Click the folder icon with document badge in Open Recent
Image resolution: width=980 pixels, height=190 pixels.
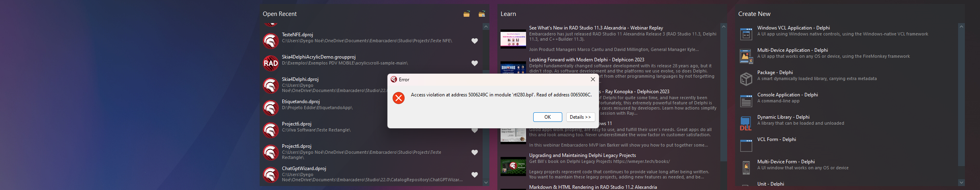point(481,14)
